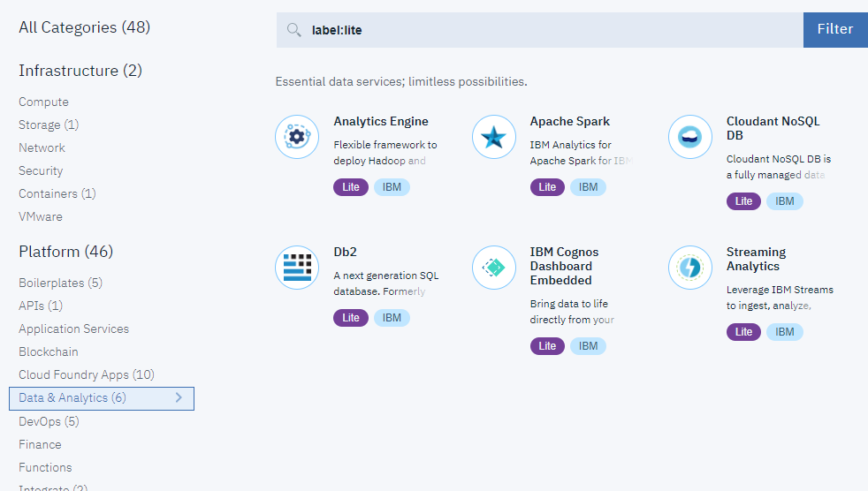
Task: Open the Platform (46) heading
Action: coord(66,252)
